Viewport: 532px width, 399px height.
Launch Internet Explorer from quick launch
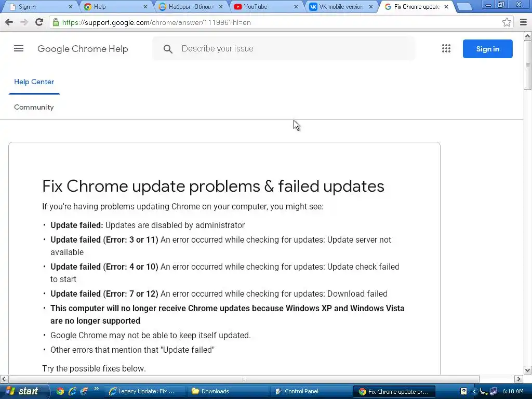72,391
